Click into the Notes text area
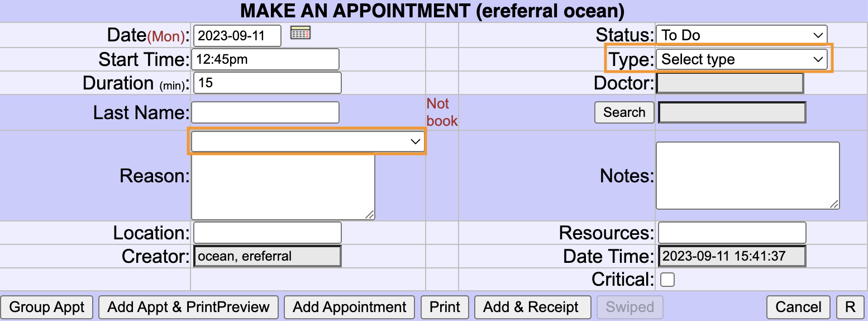868x321 pixels. point(747,176)
